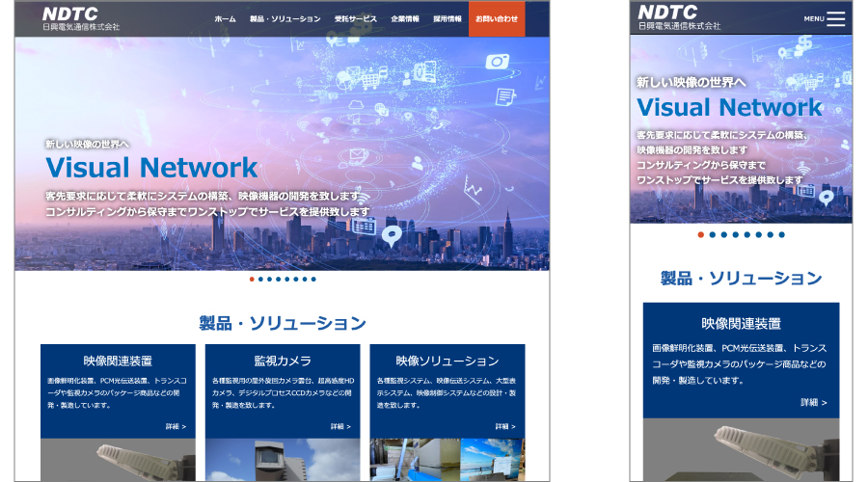Open the MENU hamburger icon in mobile view
868x482 pixels.
835,19
